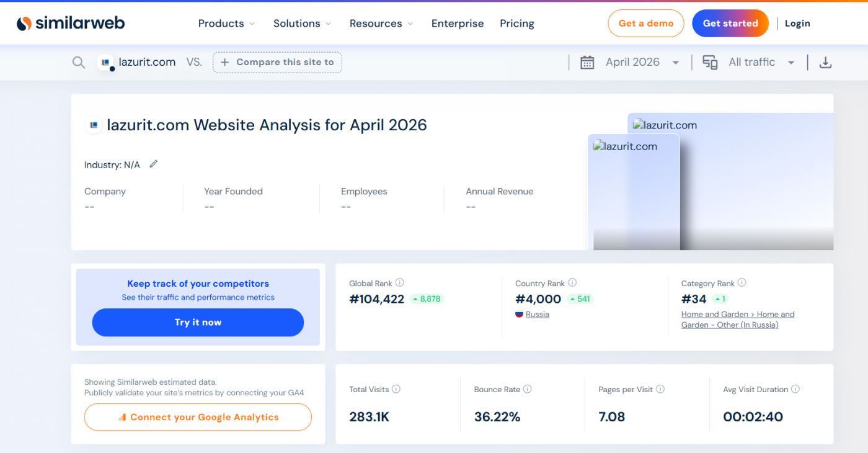This screenshot has width=868, height=453.
Task: Click the Year Founded label
Action: click(234, 191)
